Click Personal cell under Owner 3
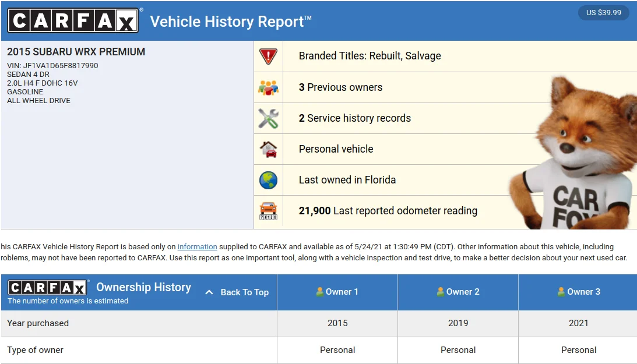The height and width of the screenshot is (364, 637). coord(579,350)
